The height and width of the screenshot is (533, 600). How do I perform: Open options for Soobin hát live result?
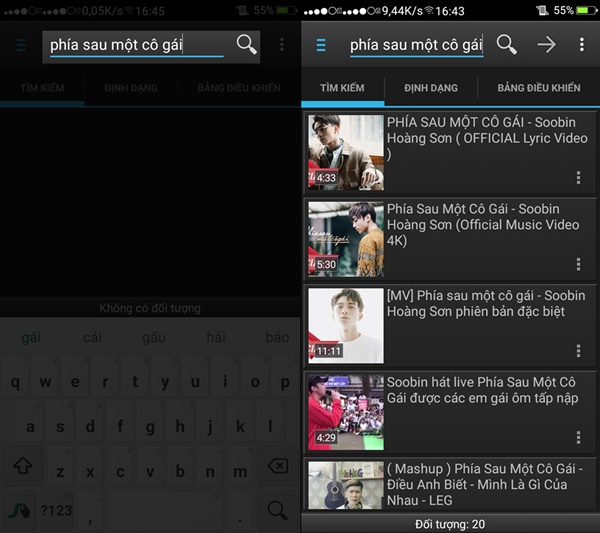[578, 437]
